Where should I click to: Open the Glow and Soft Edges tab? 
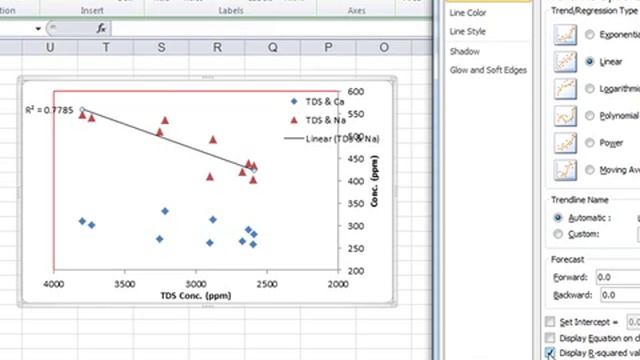488,70
